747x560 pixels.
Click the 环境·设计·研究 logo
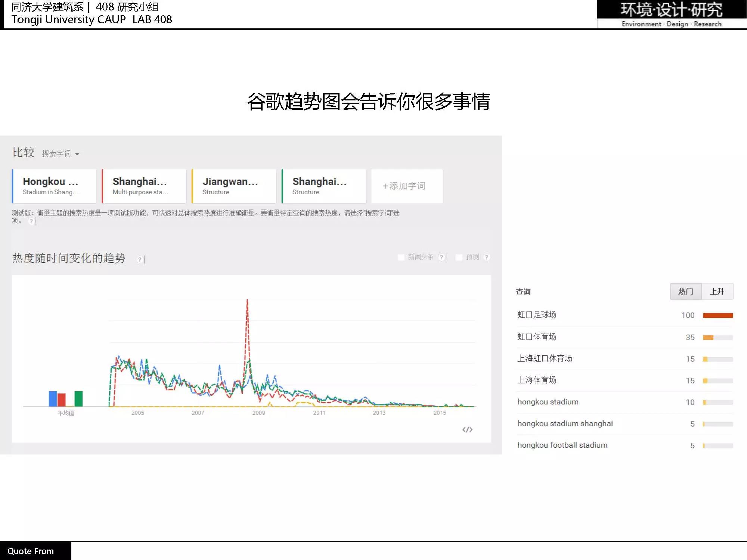pyautogui.click(x=672, y=14)
